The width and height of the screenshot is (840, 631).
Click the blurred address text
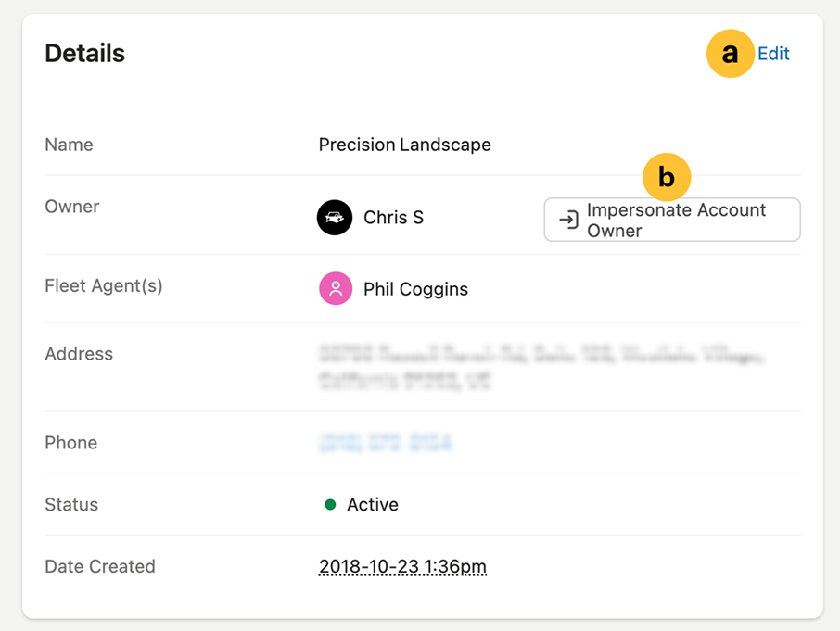pos(541,366)
